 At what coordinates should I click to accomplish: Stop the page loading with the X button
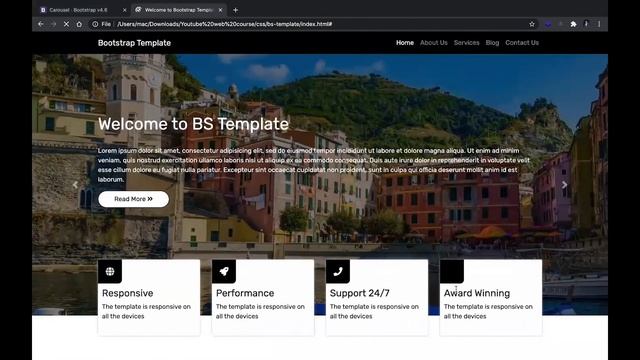[66, 24]
